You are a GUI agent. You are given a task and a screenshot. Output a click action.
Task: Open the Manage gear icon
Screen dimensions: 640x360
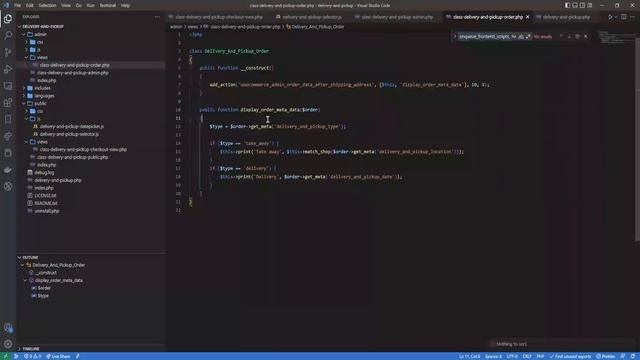pyautogui.click(x=8, y=344)
